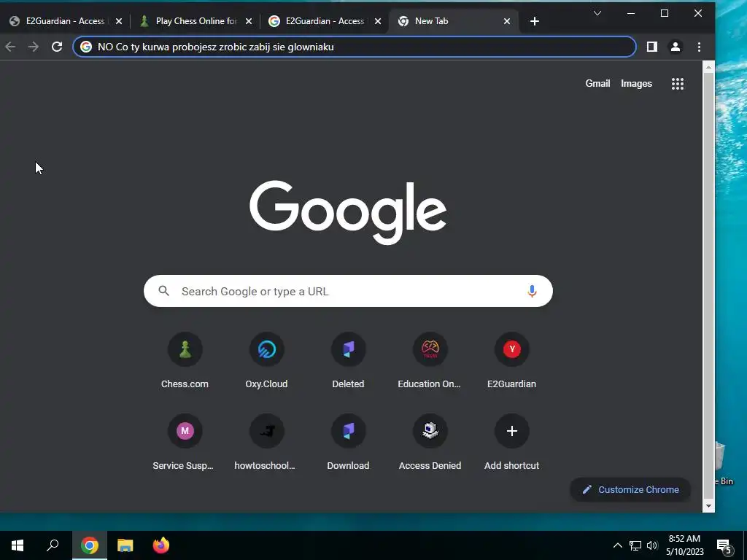Viewport: 747px width, 560px height.
Task: Open the volume control tray icon
Action: tap(652, 545)
